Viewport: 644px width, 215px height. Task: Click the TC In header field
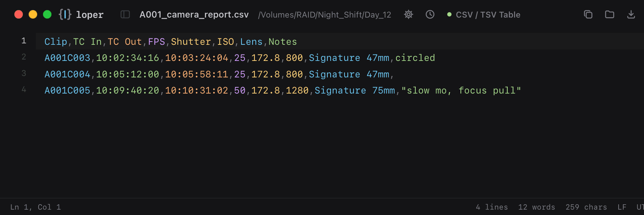(88, 42)
